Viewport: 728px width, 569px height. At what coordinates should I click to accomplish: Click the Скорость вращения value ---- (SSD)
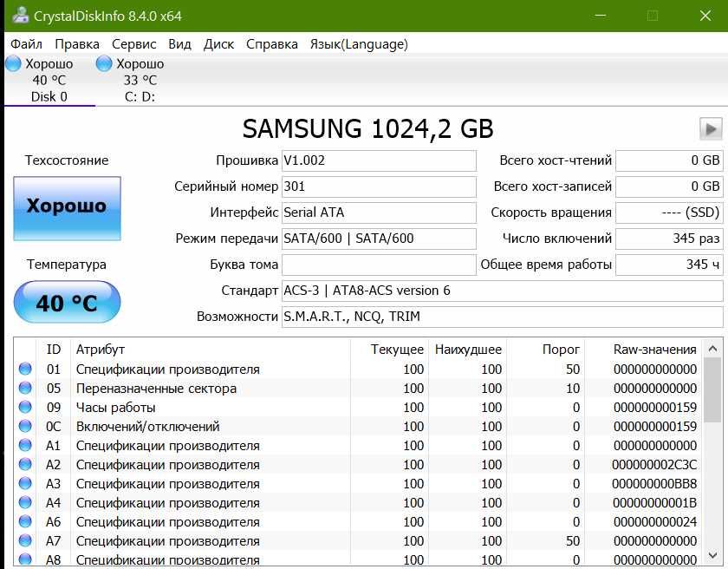(x=669, y=213)
